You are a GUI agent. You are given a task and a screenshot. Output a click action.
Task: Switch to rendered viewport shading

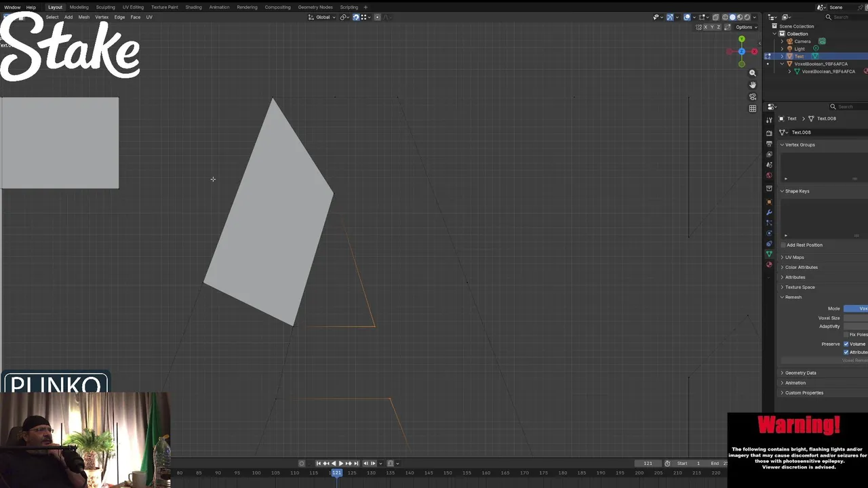747,17
